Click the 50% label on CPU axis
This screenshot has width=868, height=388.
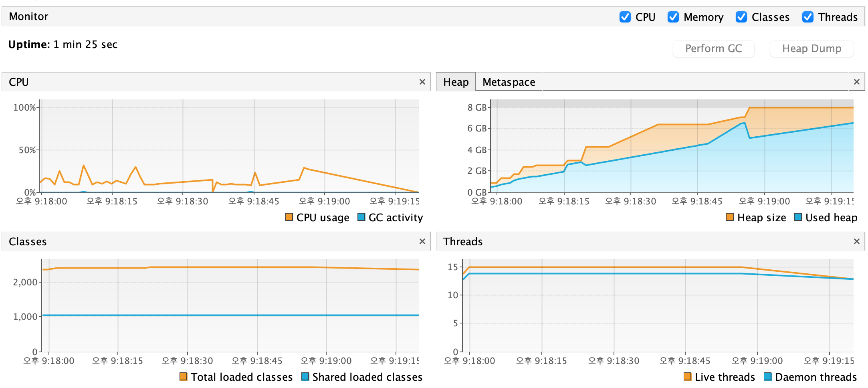(x=28, y=150)
